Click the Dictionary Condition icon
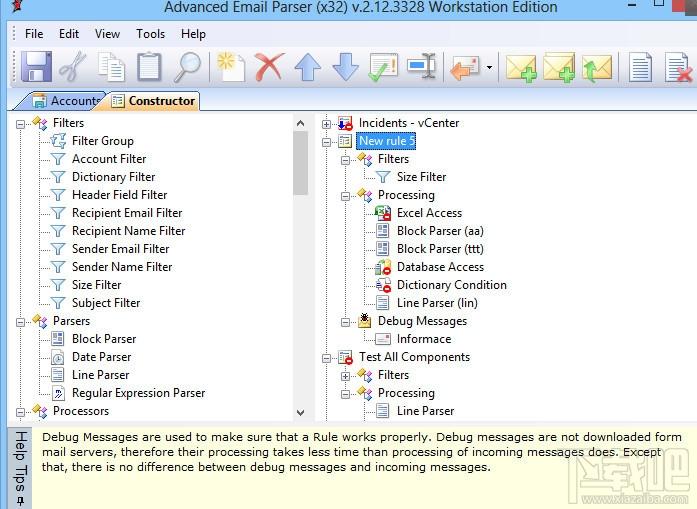This screenshot has width=697, height=509. pos(383,285)
